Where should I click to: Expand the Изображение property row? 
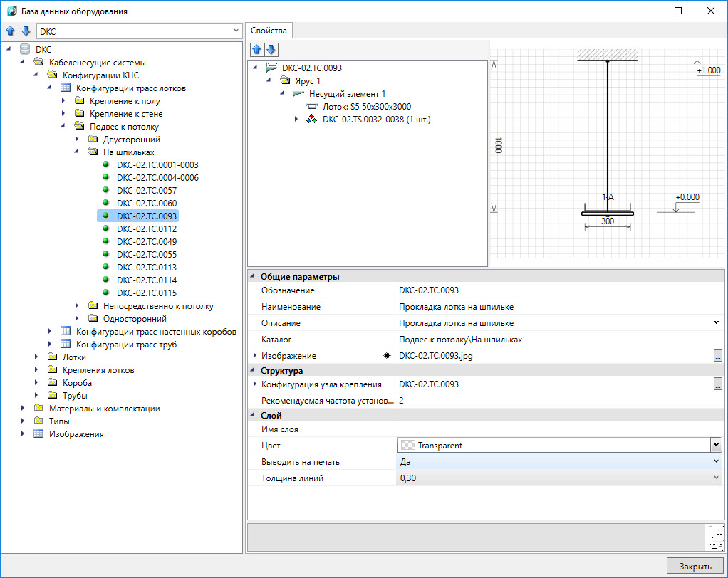(x=255, y=355)
